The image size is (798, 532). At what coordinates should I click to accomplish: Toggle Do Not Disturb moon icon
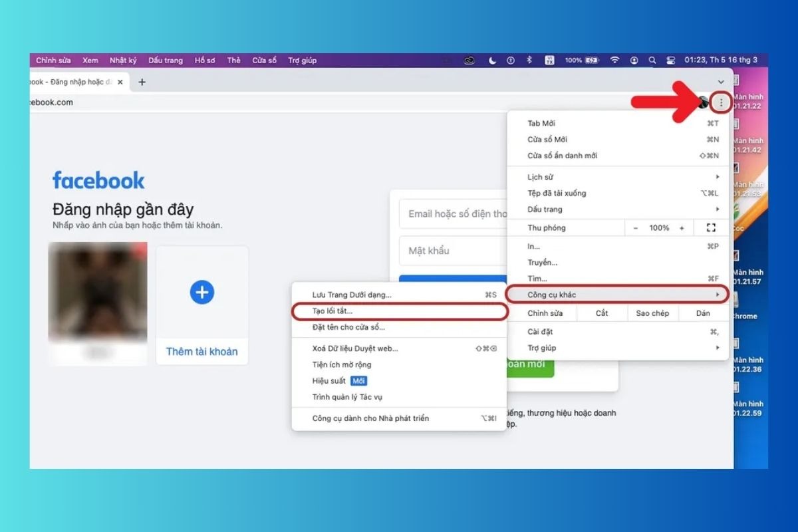click(x=492, y=60)
